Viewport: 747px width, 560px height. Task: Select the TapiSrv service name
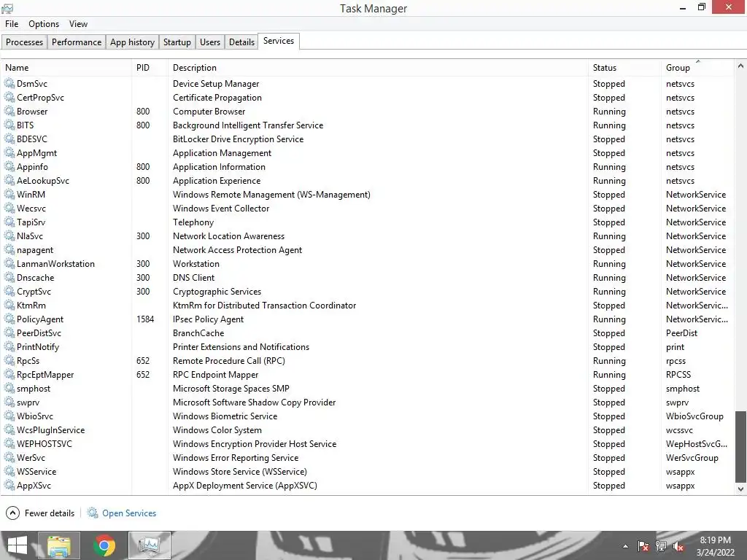point(31,222)
